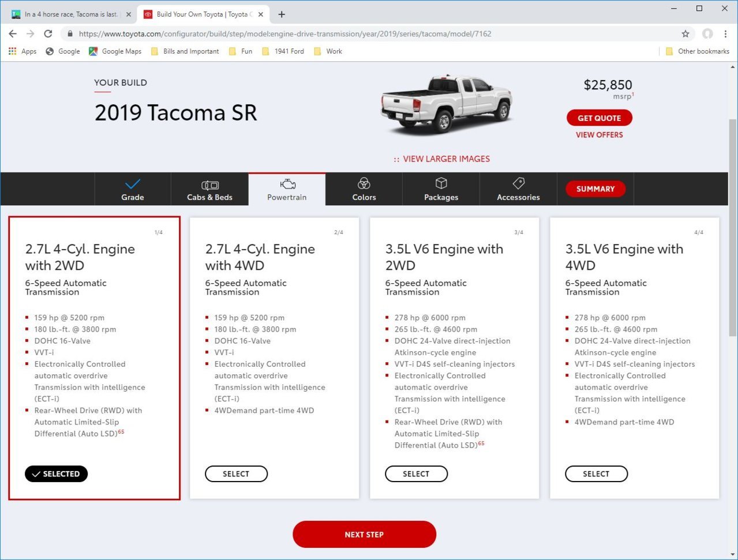The width and height of the screenshot is (738, 560).
Task: Click NEXT STEP button
Action: coord(365,535)
